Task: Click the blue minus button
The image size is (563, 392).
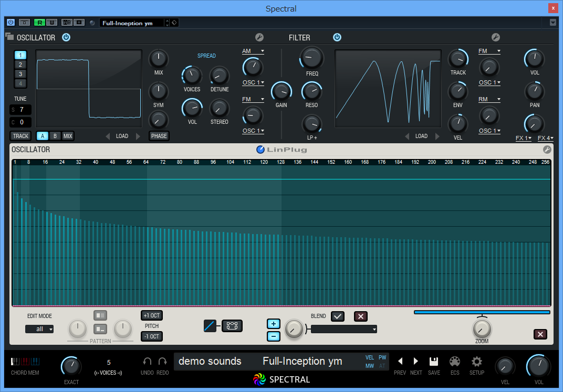Action: tap(274, 336)
